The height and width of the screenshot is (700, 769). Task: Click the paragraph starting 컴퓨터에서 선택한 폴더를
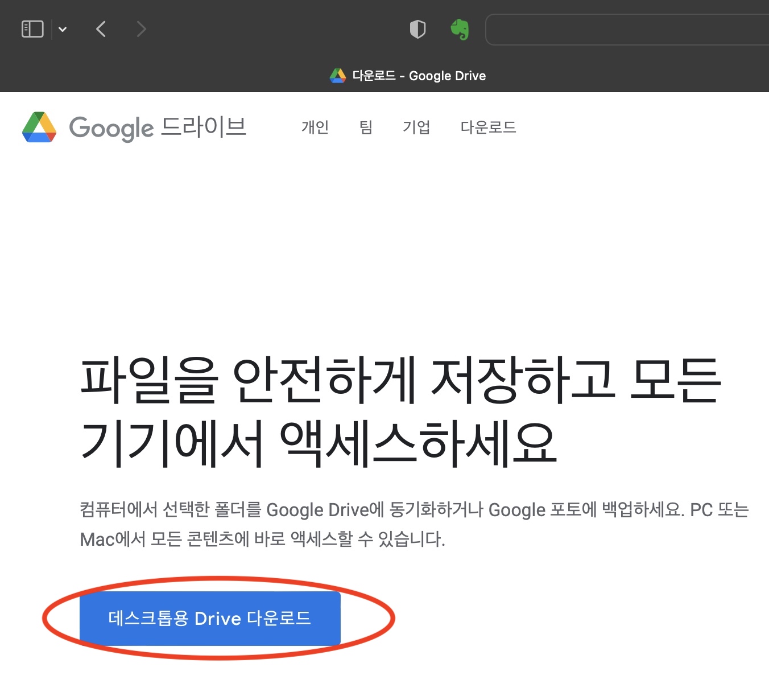pyautogui.click(x=414, y=524)
